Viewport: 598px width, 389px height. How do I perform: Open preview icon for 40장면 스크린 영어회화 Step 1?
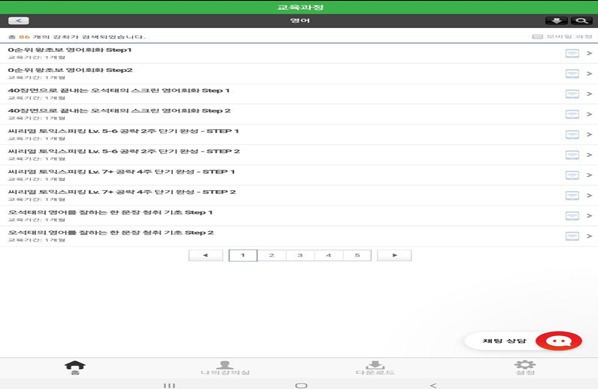click(572, 94)
